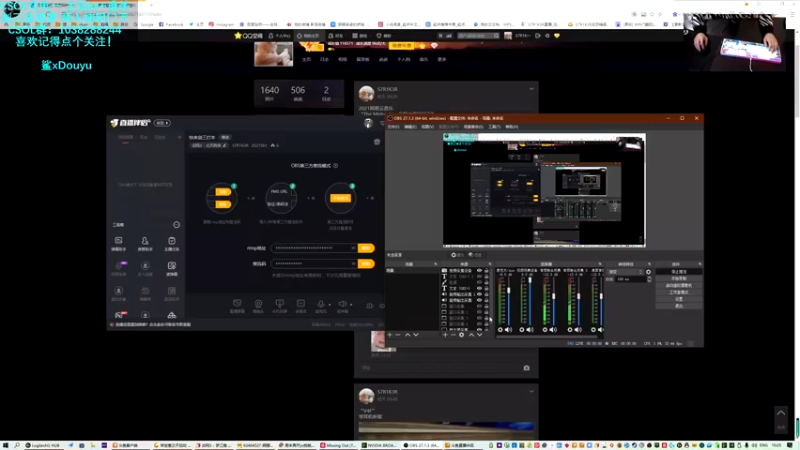Mute the 音频输出采集 2 mixer channel
800x450 pixels.
pos(578,330)
